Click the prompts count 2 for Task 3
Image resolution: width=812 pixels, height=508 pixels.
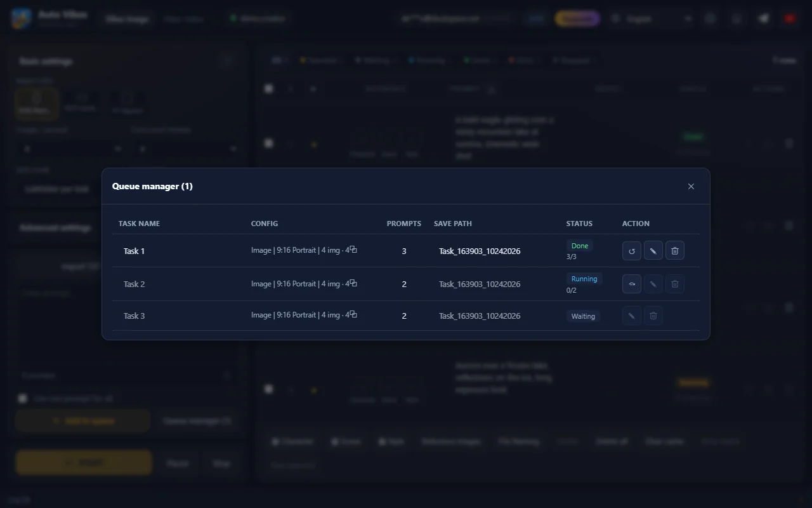[x=404, y=316]
